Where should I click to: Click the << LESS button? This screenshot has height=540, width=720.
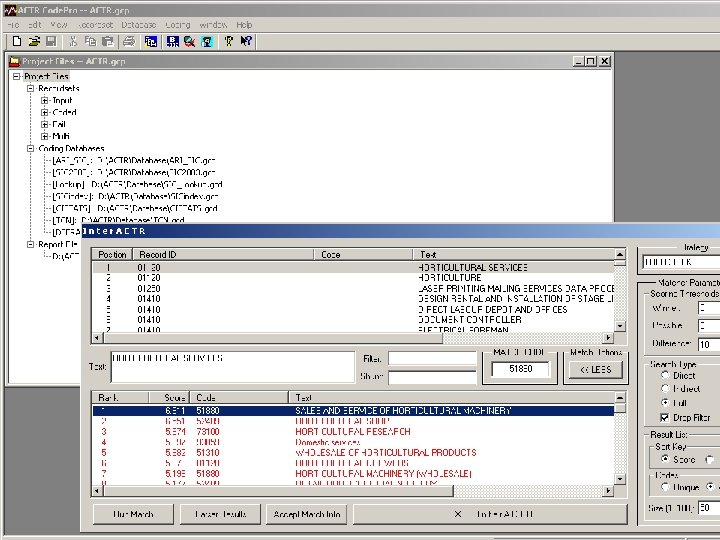click(x=595, y=370)
